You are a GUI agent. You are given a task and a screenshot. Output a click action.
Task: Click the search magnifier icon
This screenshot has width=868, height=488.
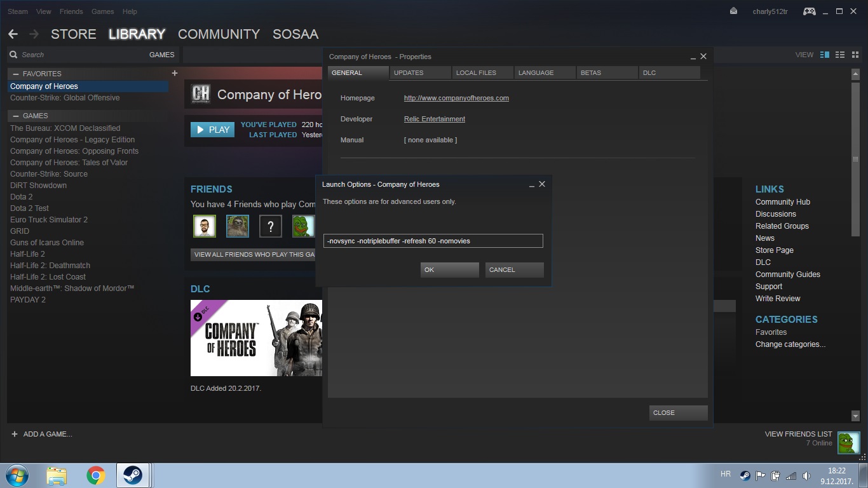(x=13, y=55)
